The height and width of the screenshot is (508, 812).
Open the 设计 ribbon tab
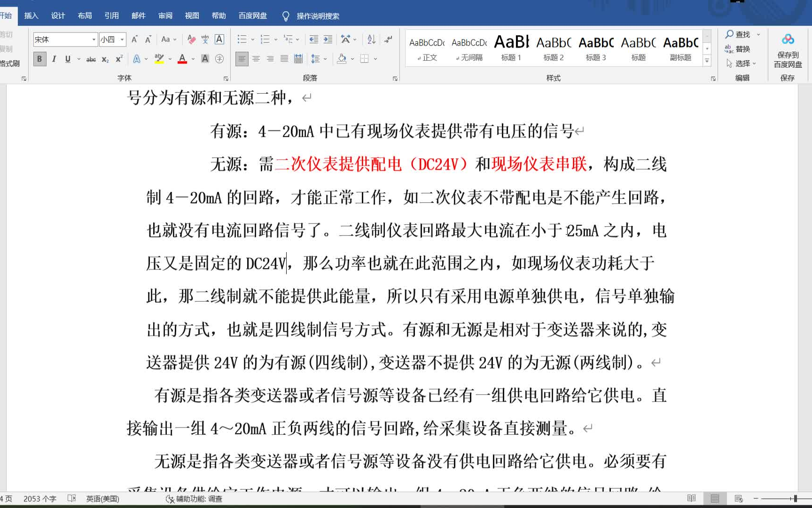point(58,16)
